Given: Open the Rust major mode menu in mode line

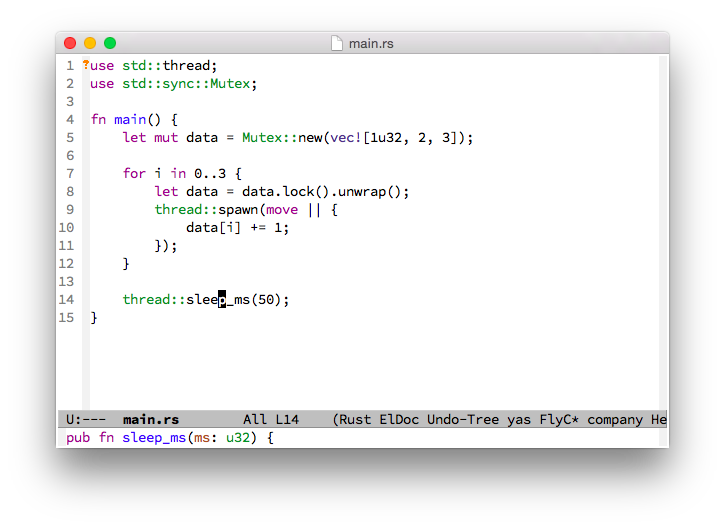Looking at the screenshot, I should (356, 420).
